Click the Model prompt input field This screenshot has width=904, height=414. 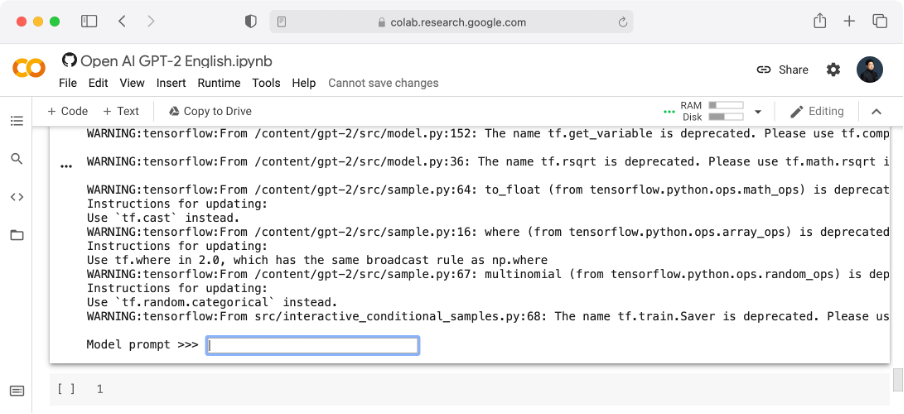click(x=312, y=345)
